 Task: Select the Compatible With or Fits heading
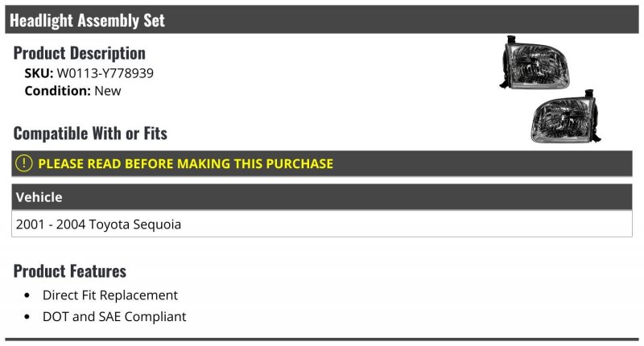point(90,133)
